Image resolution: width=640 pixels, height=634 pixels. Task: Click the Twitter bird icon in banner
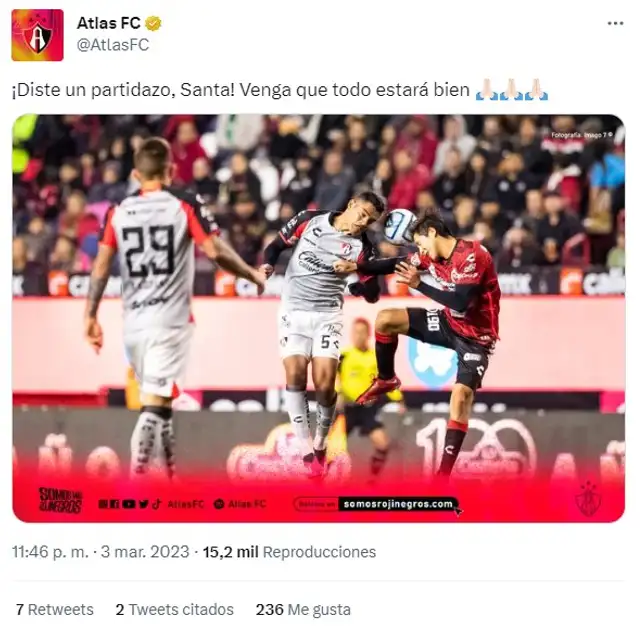(143, 504)
